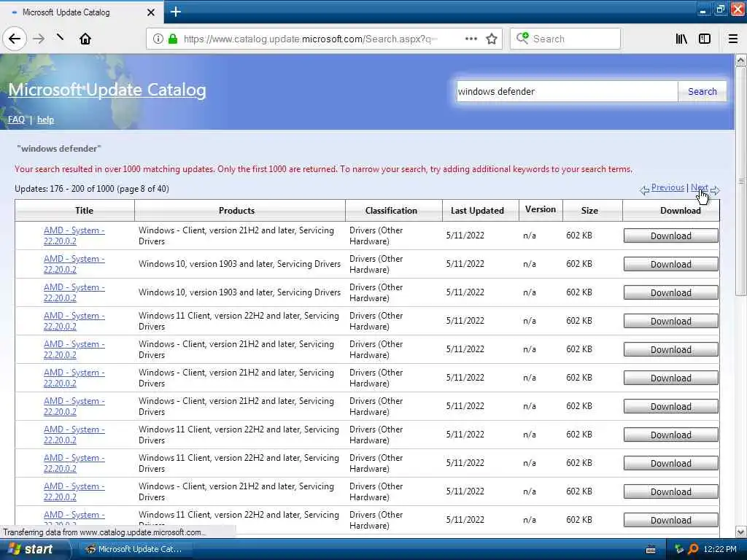
Task: Click the catalog search box with windows defender
Action: click(567, 91)
